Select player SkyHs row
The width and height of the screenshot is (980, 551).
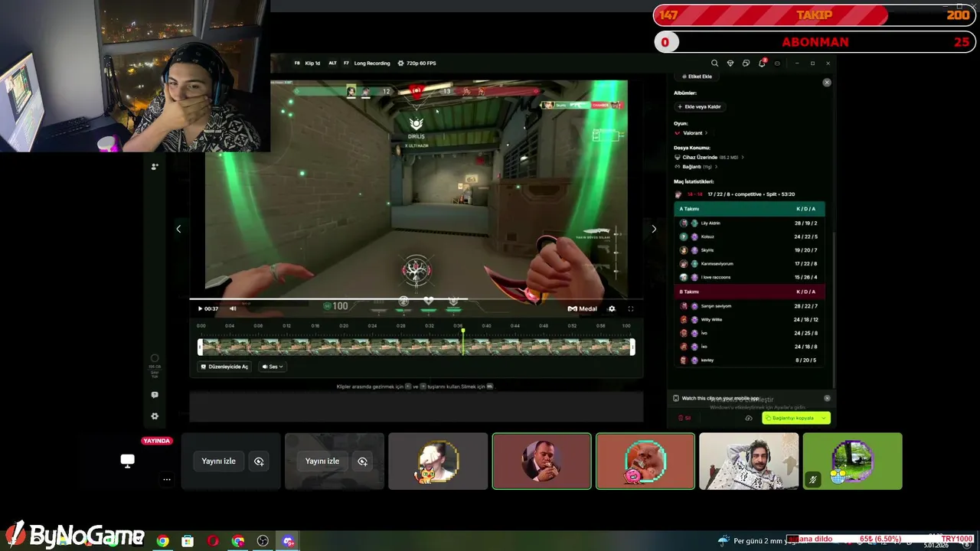coord(750,250)
